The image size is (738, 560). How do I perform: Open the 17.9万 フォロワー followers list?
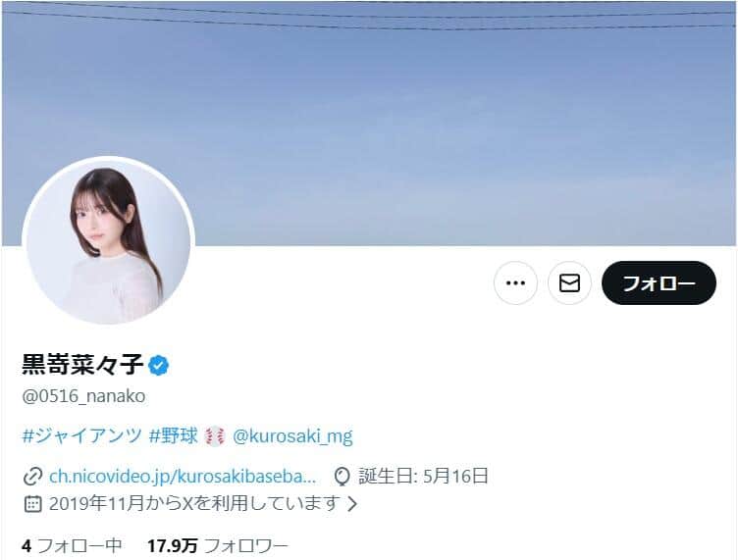pos(218,546)
